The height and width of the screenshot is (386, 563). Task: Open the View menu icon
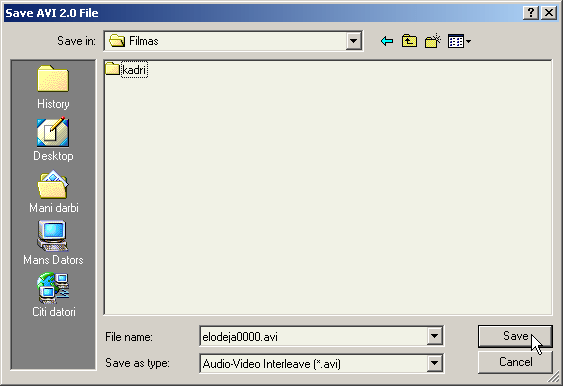click(459, 41)
